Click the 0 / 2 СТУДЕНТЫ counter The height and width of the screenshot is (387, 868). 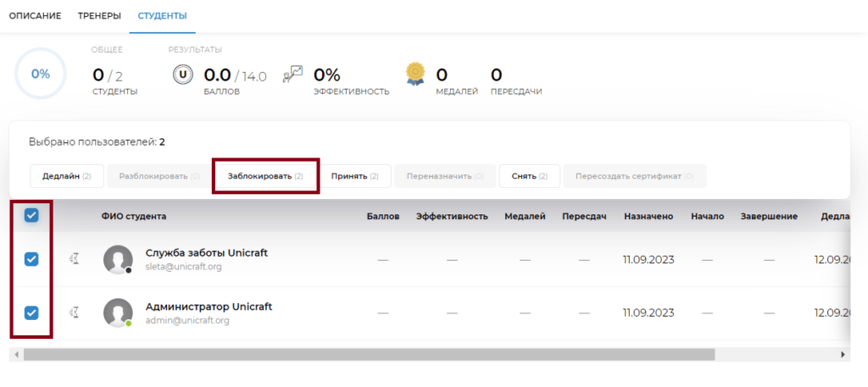(x=114, y=80)
